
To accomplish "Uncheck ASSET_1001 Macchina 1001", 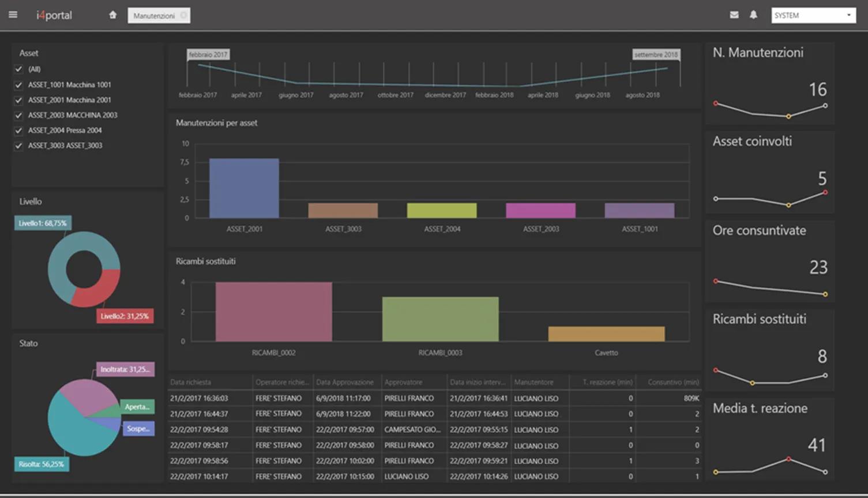I will [18, 85].
